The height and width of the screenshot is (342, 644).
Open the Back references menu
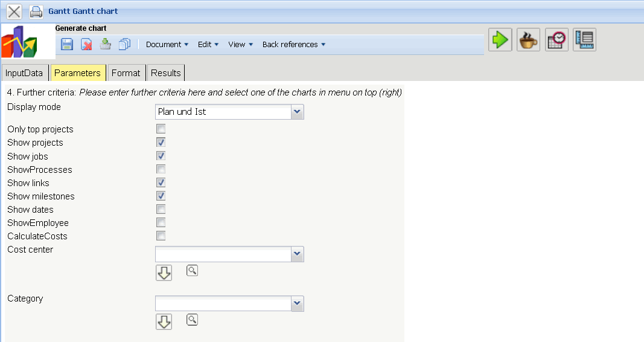coord(294,44)
